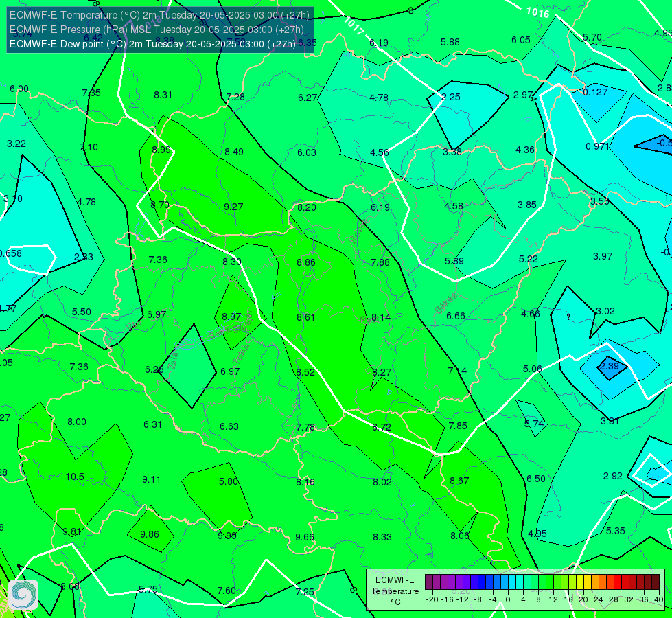Click the 9.66 temperature value

305,537
